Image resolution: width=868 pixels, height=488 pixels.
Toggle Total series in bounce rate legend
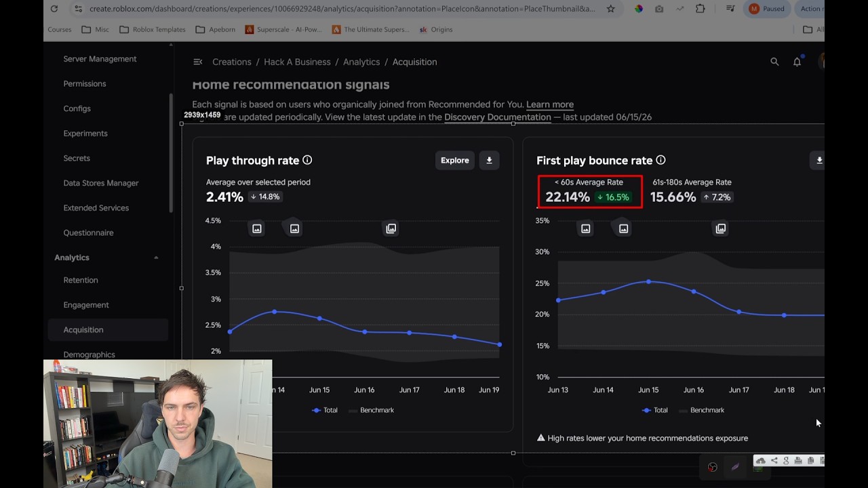(x=655, y=410)
